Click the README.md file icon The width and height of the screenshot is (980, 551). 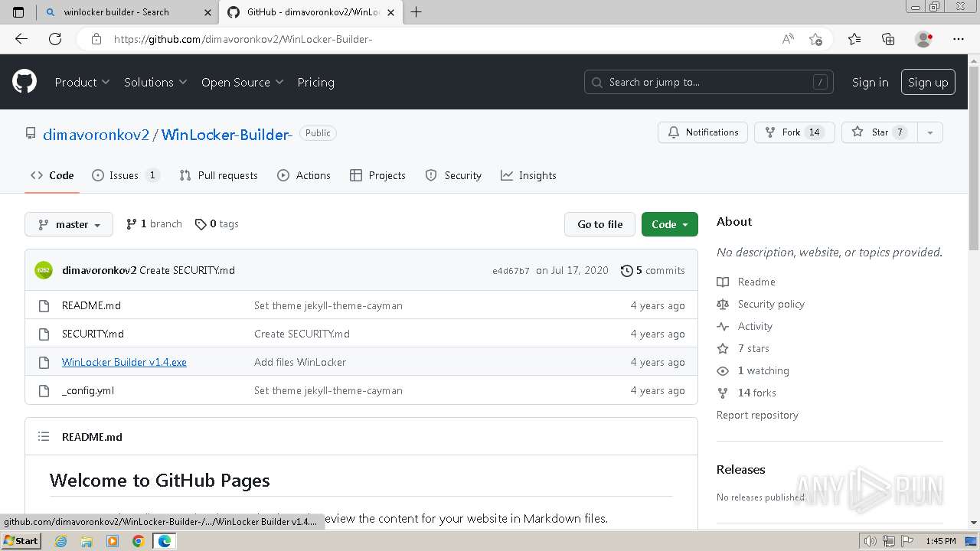44,305
